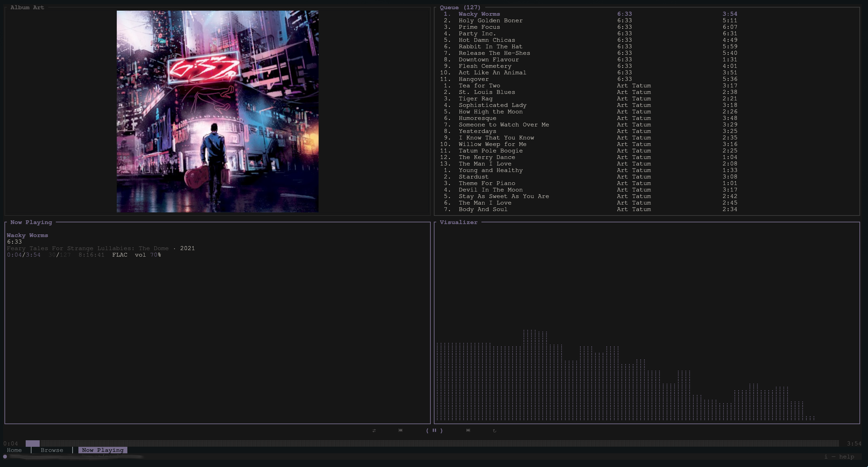Switch to the Home tab
868x467 pixels.
click(x=14, y=450)
